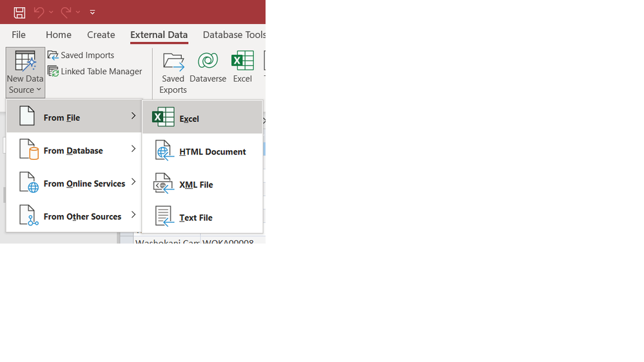The width and height of the screenshot is (644, 362).
Task: Click the Undo arrow icon
Action: pos(39,12)
